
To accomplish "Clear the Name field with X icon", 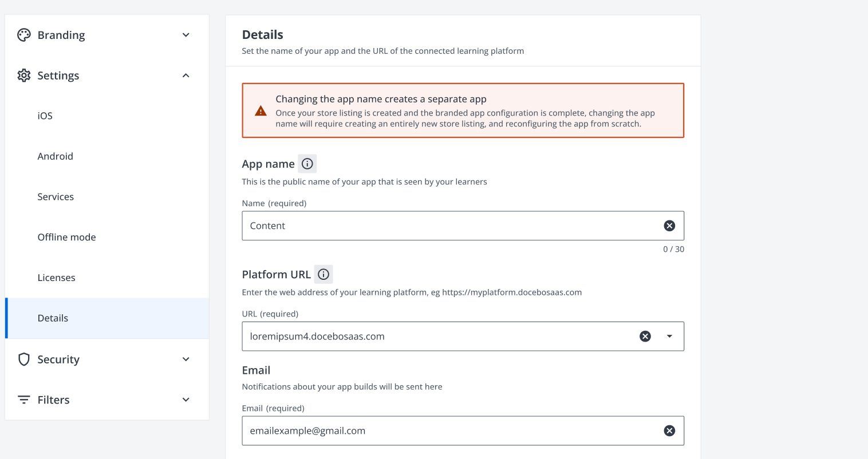I will [x=669, y=226].
